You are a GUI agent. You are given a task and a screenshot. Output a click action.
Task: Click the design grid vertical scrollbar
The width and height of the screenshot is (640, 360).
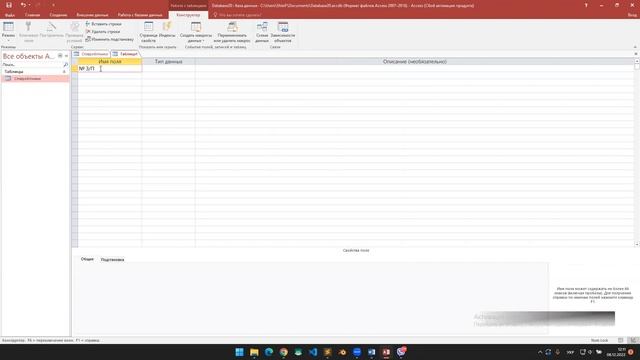[637, 152]
